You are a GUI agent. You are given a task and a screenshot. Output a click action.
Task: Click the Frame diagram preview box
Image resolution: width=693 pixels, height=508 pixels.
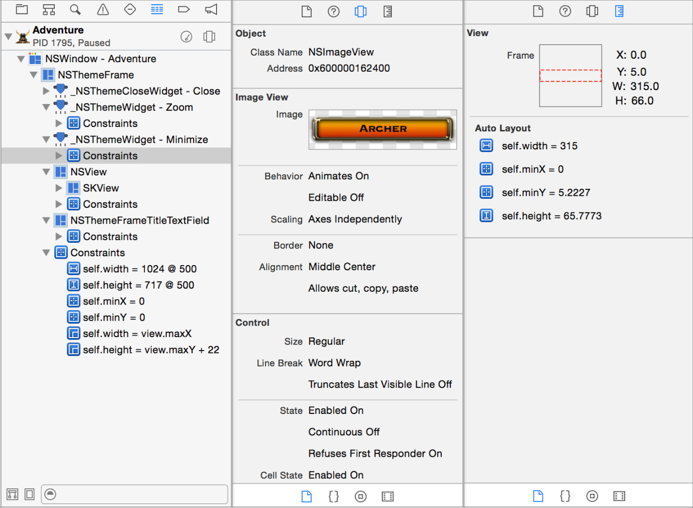coord(570,76)
